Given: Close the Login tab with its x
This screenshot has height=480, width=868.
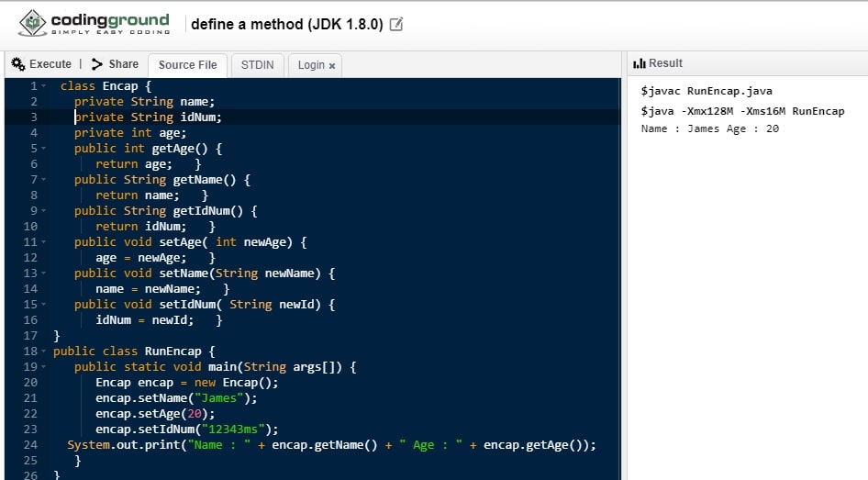Looking at the screenshot, I should tap(332, 66).
